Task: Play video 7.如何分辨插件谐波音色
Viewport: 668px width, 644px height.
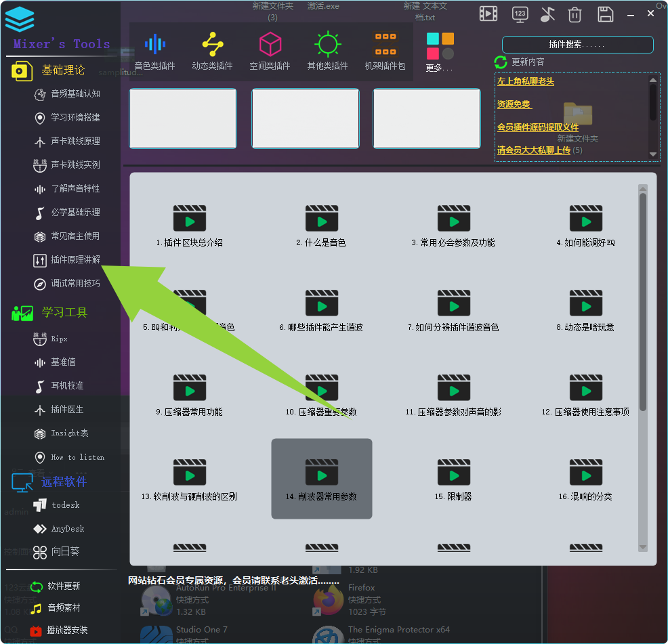Action: (454, 311)
